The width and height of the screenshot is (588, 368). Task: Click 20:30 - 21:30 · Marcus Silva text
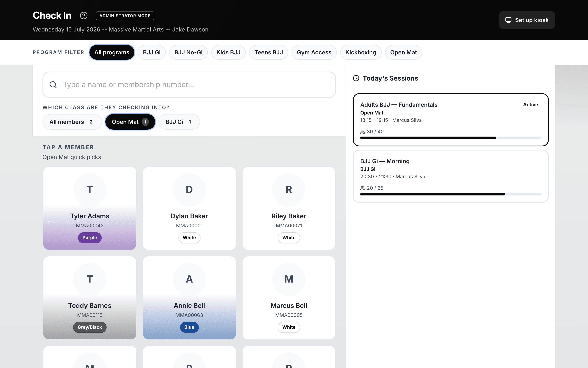click(392, 177)
